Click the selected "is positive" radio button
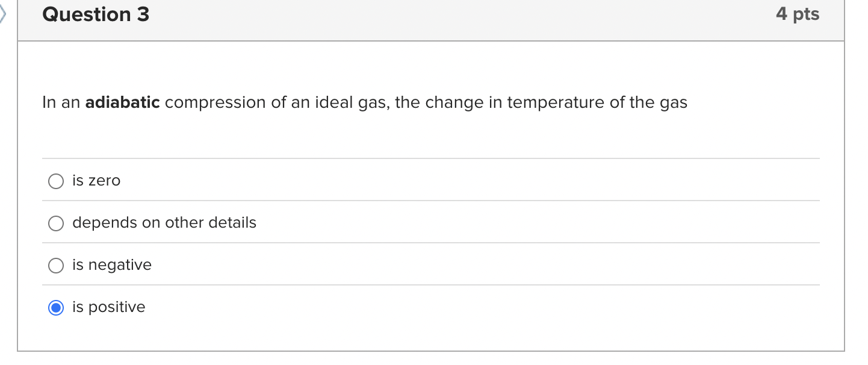Image resolution: width=868 pixels, height=365 pixels. coord(55,307)
